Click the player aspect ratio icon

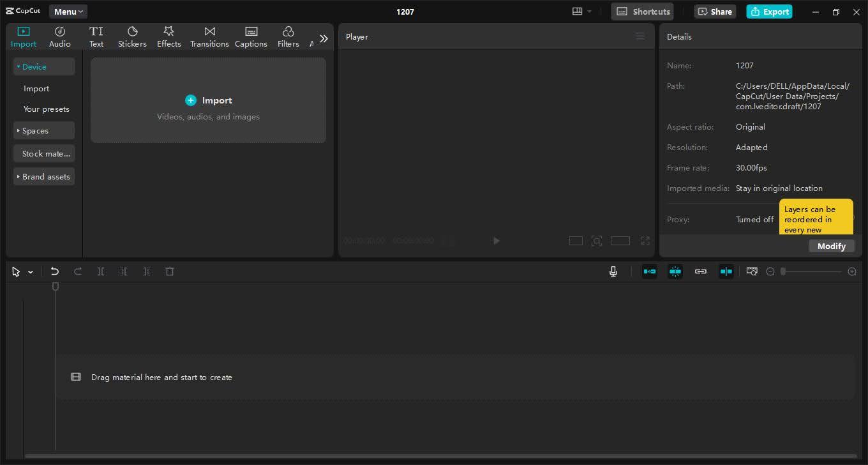576,241
